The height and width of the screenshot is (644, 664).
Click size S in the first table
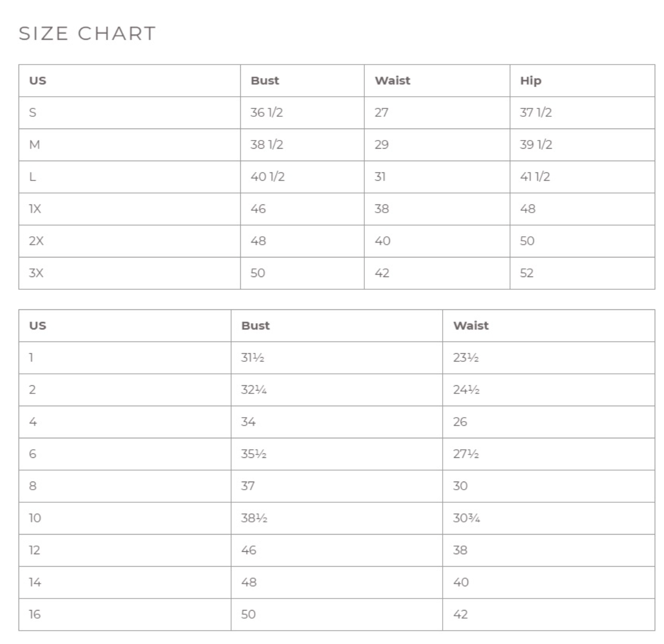point(32,112)
